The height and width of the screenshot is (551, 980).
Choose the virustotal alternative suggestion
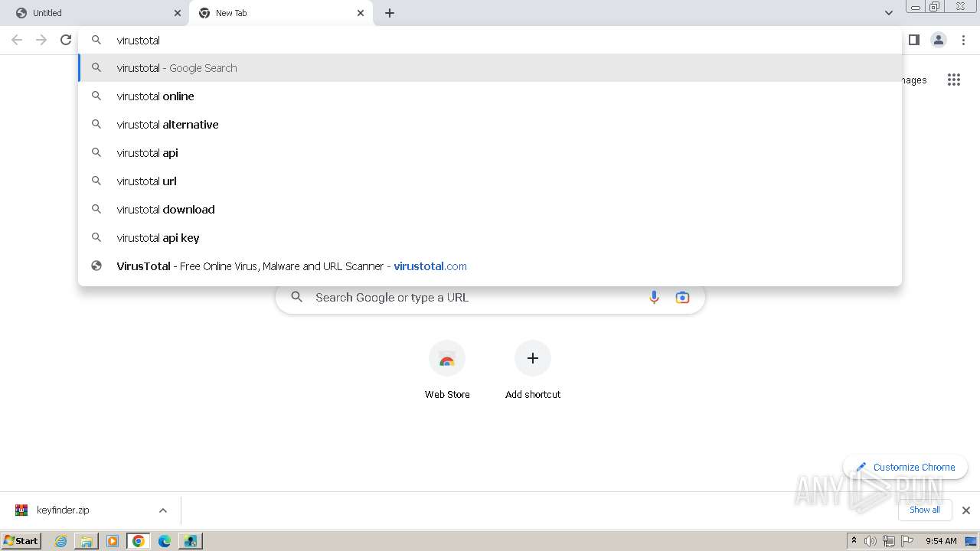pos(490,125)
